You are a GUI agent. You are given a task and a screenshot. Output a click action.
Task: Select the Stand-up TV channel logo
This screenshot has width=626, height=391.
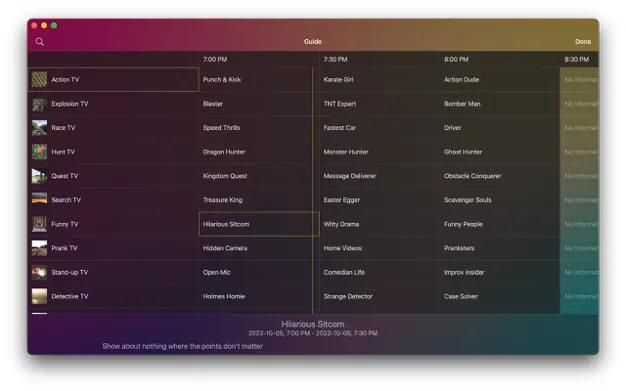point(40,272)
